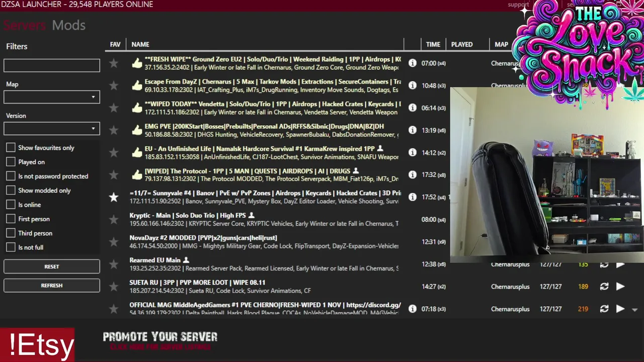Sort by the PLAYED column header

click(462, 44)
